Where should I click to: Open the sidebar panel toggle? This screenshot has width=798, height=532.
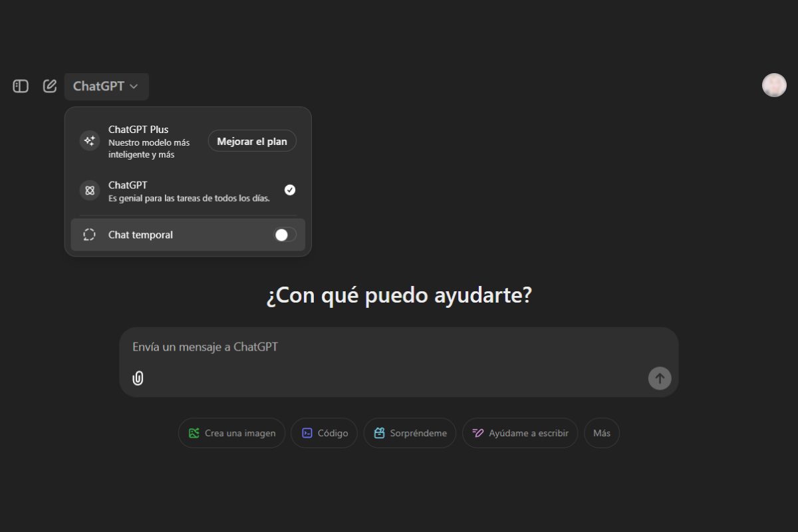pyautogui.click(x=20, y=86)
